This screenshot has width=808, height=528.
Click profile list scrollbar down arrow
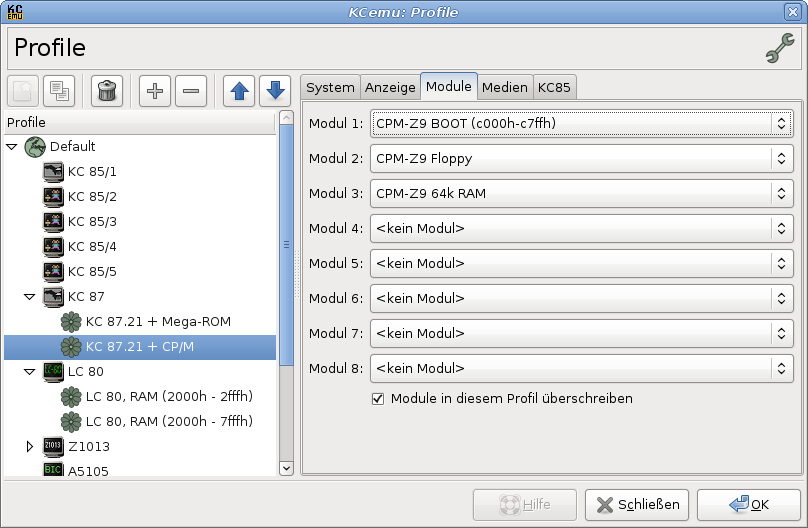click(286, 468)
